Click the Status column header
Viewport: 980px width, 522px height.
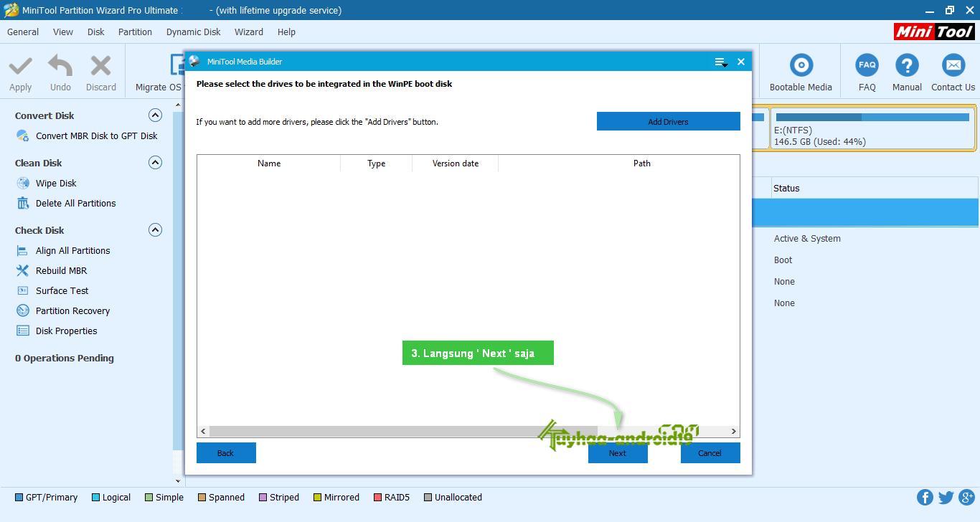(873, 188)
